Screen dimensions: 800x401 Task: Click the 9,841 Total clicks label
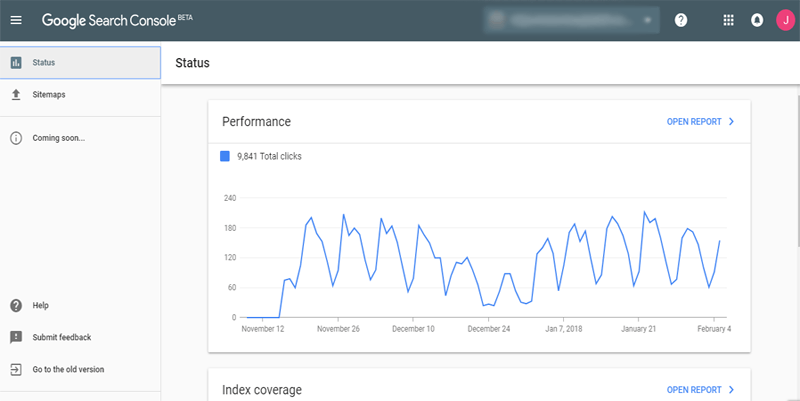(x=269, y=156)
